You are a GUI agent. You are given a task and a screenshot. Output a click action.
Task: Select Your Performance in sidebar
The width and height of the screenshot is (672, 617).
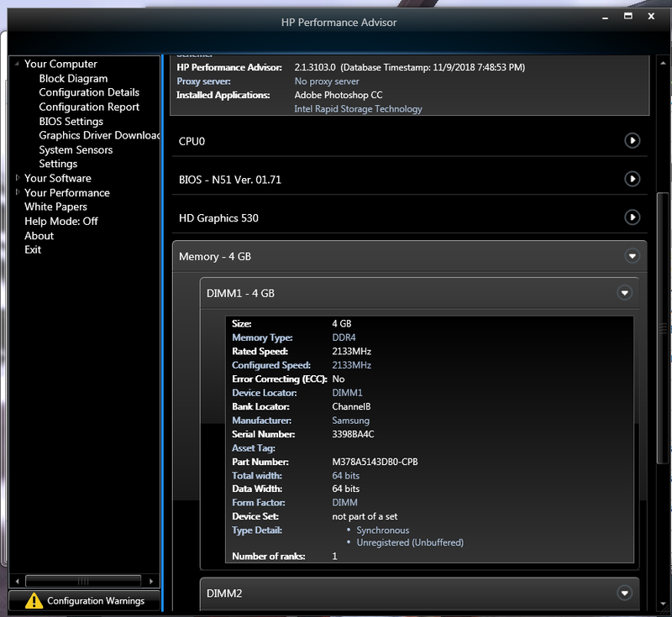67,193
